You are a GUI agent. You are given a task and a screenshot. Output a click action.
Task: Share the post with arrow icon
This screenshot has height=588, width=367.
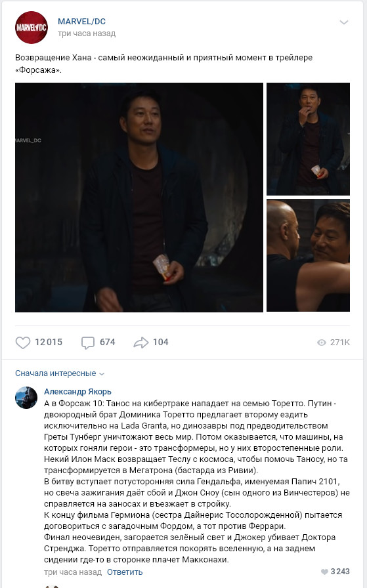(x=141, y=343)
